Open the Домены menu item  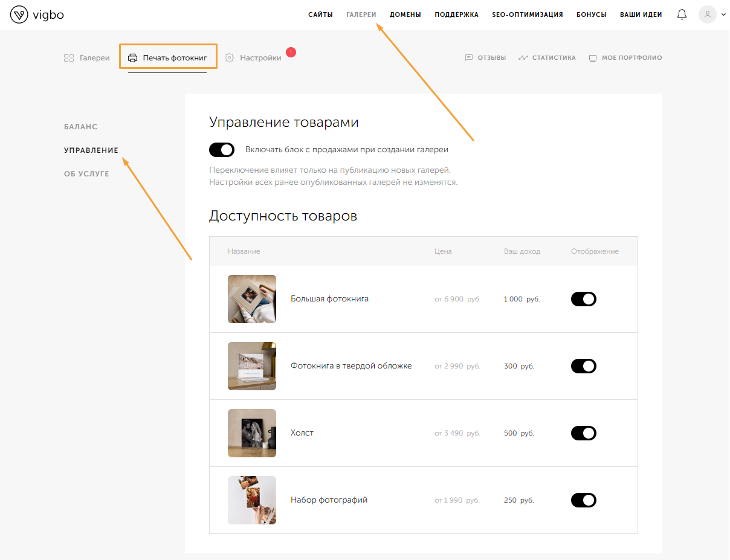(405, 14)
